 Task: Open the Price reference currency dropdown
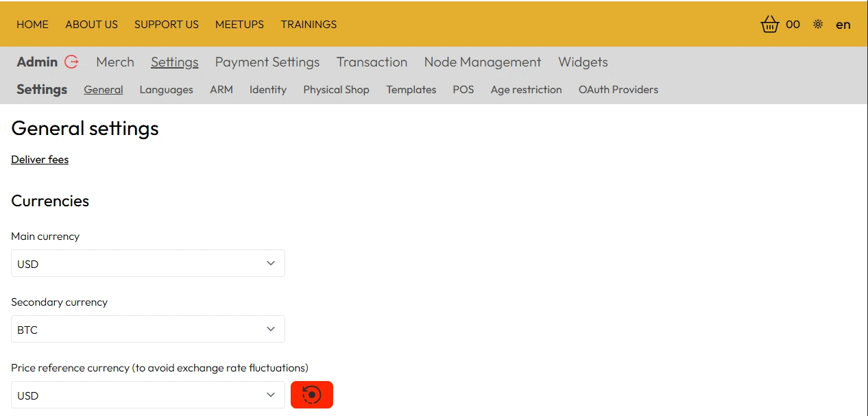(x=147, y=395)
